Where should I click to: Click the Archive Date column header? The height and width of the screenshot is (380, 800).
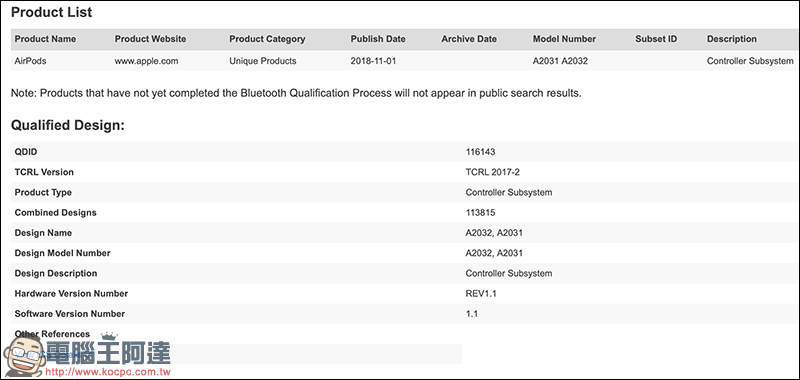point(469,39)
